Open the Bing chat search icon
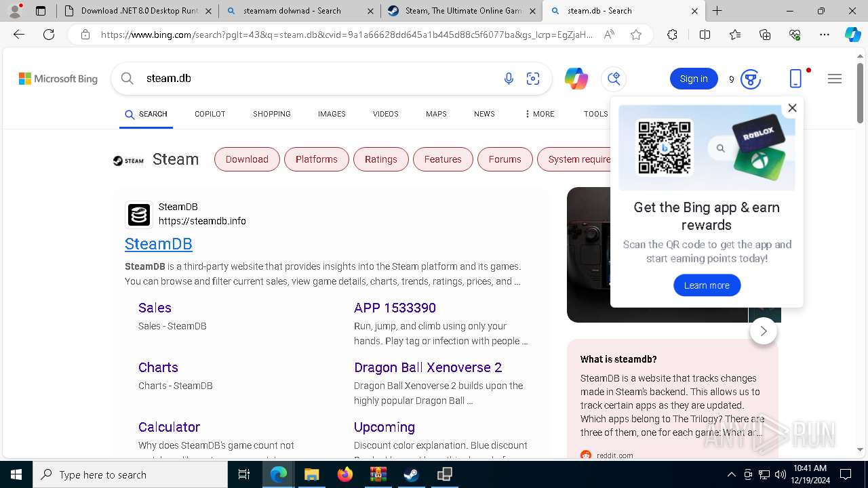 click(x=614, y=79)
